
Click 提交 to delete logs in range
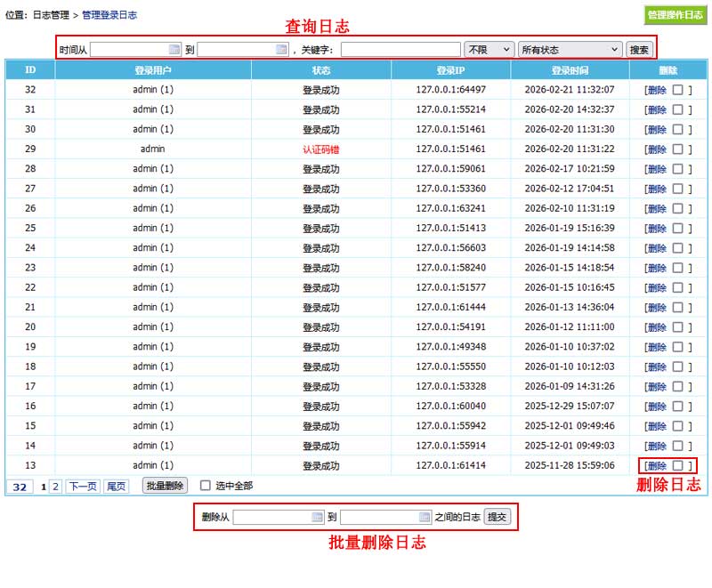pyautogui.click(x=498, y=517)
